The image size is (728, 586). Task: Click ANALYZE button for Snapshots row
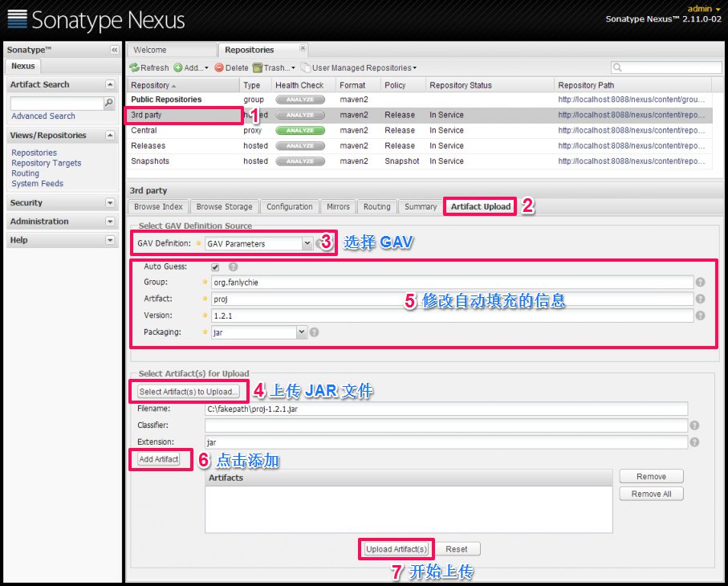click(x=300, y=161)
